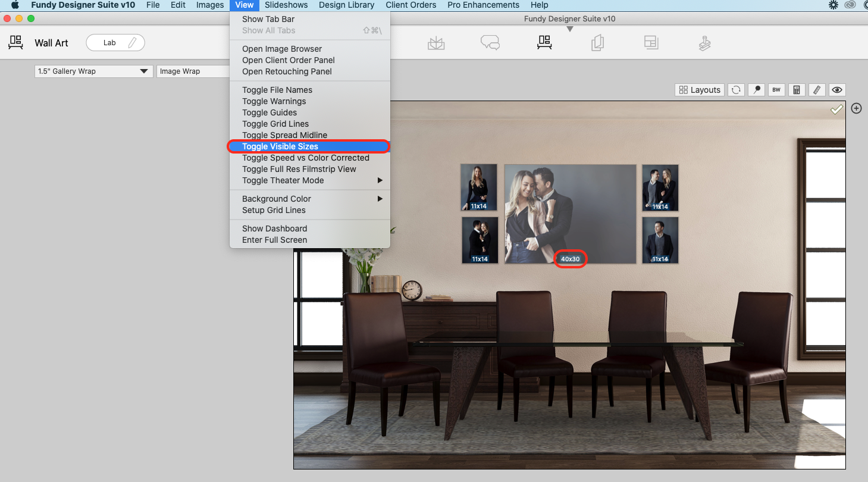The width and height of the screenshot is (868, 482).
Task: Select the stacked pages cards icon
Action: pos(597,43)
